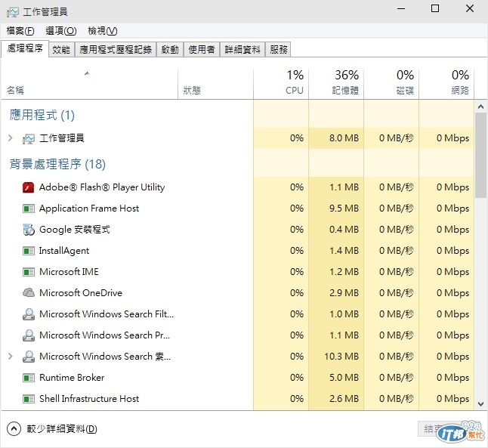Open the 檢視(V) menu
Viewport: 488px width, 448px height.
point(103,31)
